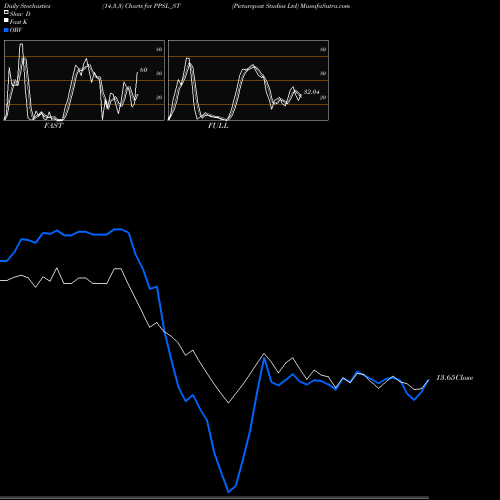This screenshot has width=500, height=500.
Task: Click the '(Picturepost Studios Ltd)' text
Action: 265,6
